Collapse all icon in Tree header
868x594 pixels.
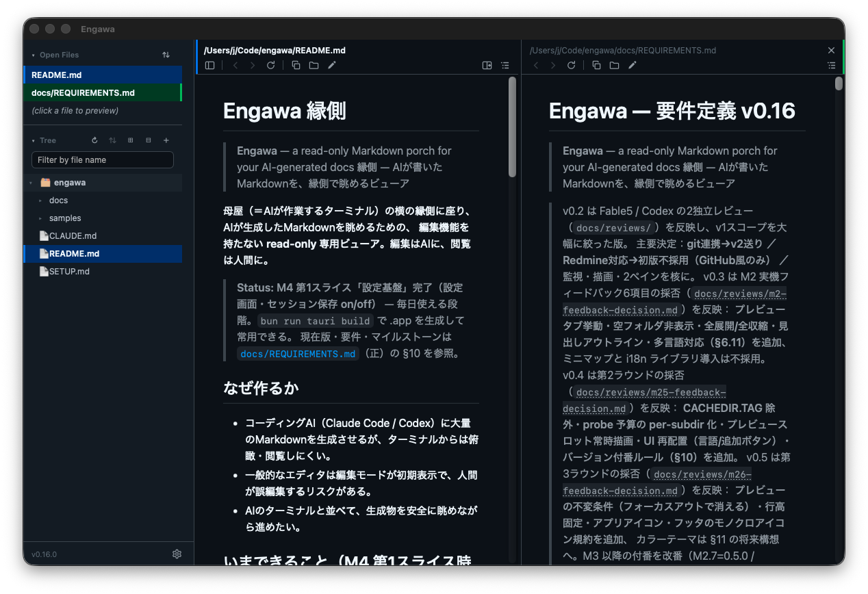coord(149,140)
